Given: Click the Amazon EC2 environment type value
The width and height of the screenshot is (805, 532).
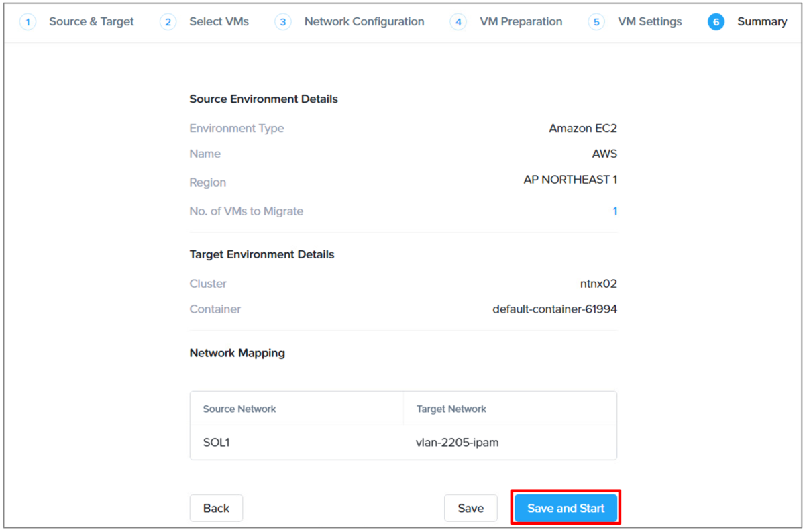Looking at the screenshot, I should tap(583, 128).
